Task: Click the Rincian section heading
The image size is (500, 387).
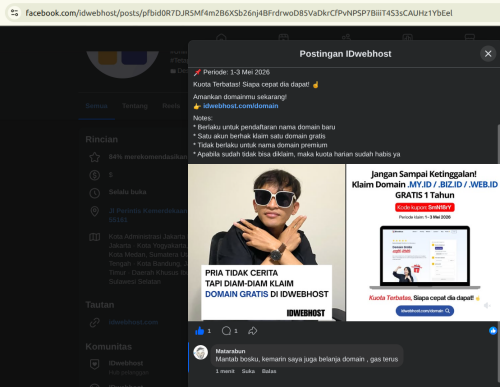Action: 101,139
